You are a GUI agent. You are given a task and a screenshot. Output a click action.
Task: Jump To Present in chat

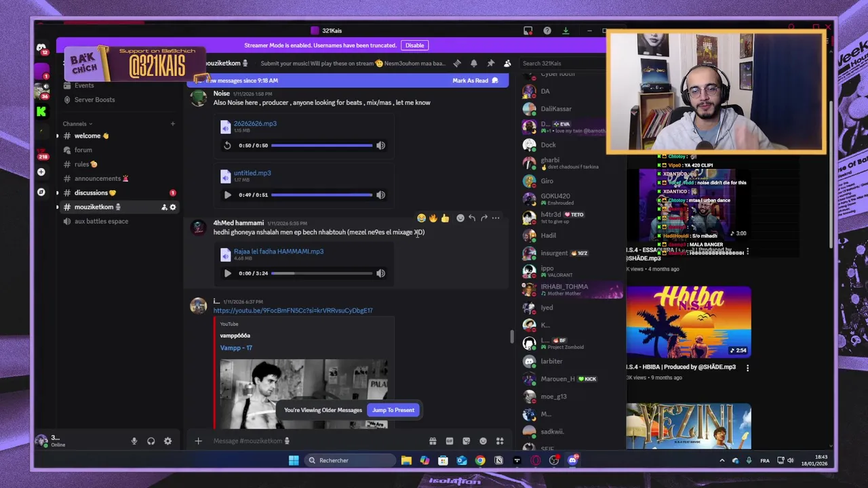393,410
